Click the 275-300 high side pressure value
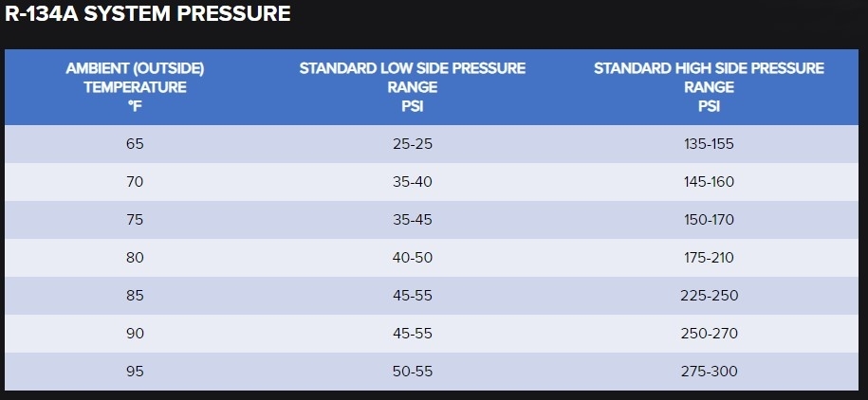 (709, 372)
